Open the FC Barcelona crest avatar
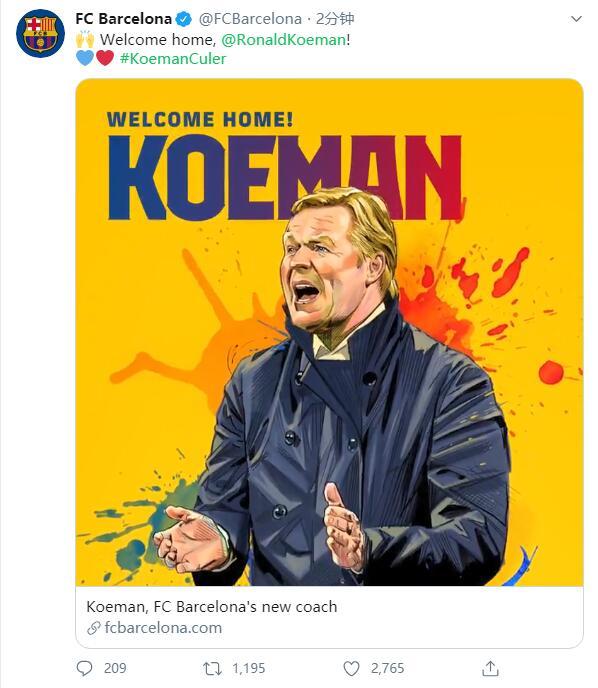The image size is (598, 688). pos(40,33)
